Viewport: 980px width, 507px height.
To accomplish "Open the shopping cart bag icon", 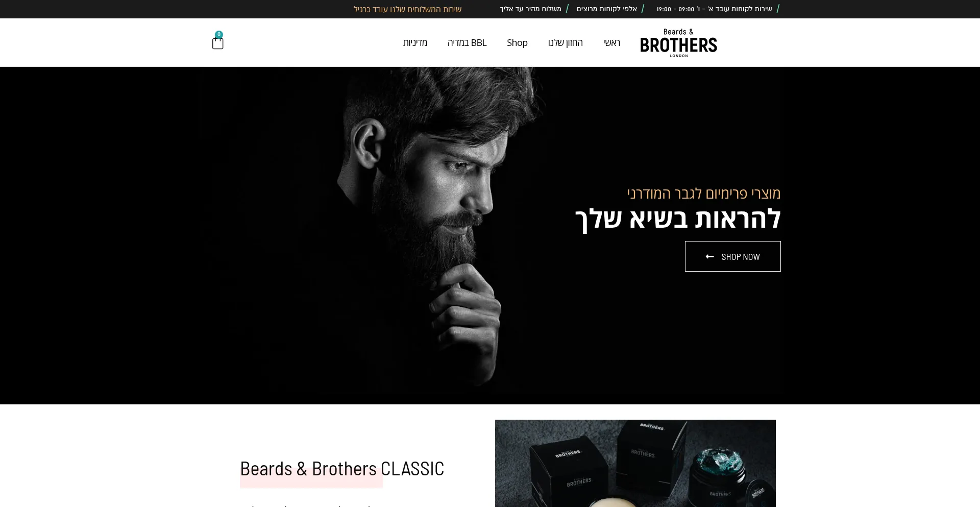I will coord(218,43).
